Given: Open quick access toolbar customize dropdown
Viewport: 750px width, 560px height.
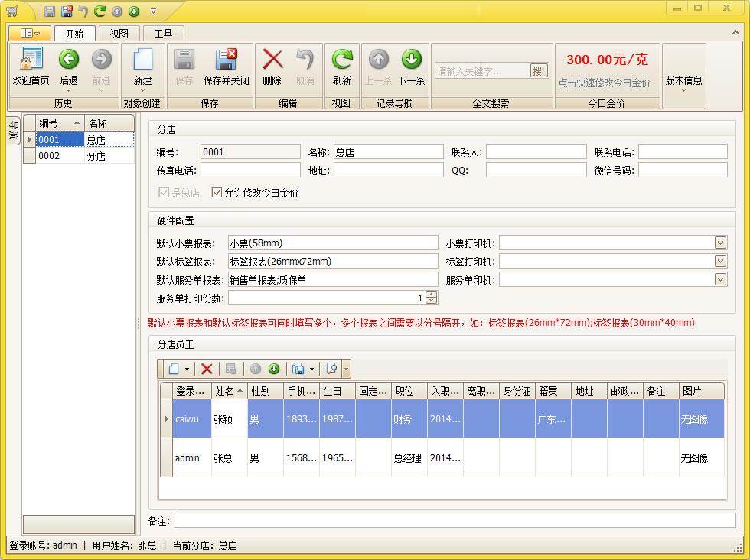Looking at the screenshot, I should [x=153, y=11].
